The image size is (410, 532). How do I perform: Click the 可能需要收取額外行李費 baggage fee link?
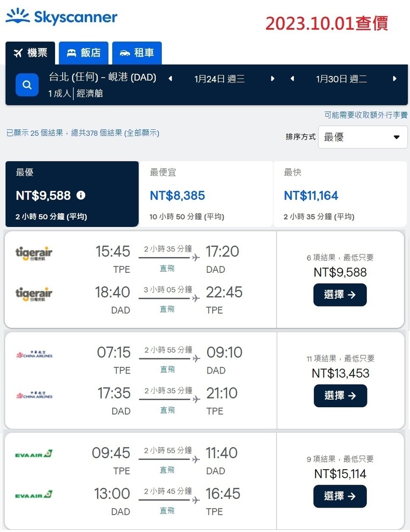point(366,115)
